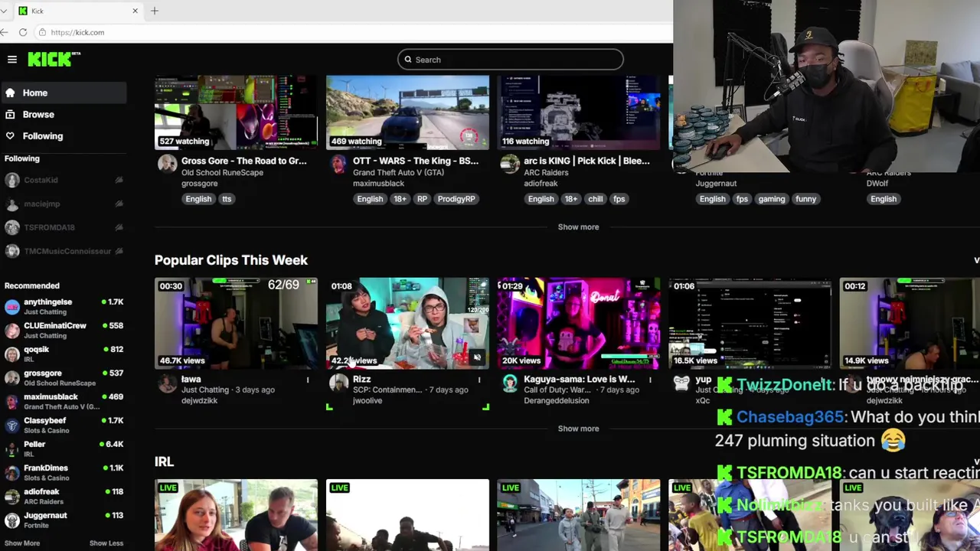Open the tab list dropdown arrow
The height and width of the screenshot is (551, 980).
click(x=4, y=11)
